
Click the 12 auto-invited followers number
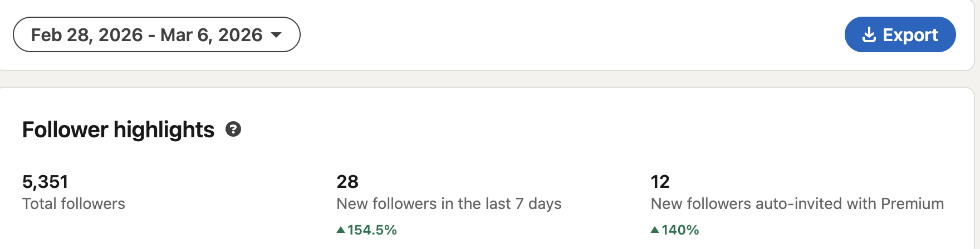tap(660, 182)
